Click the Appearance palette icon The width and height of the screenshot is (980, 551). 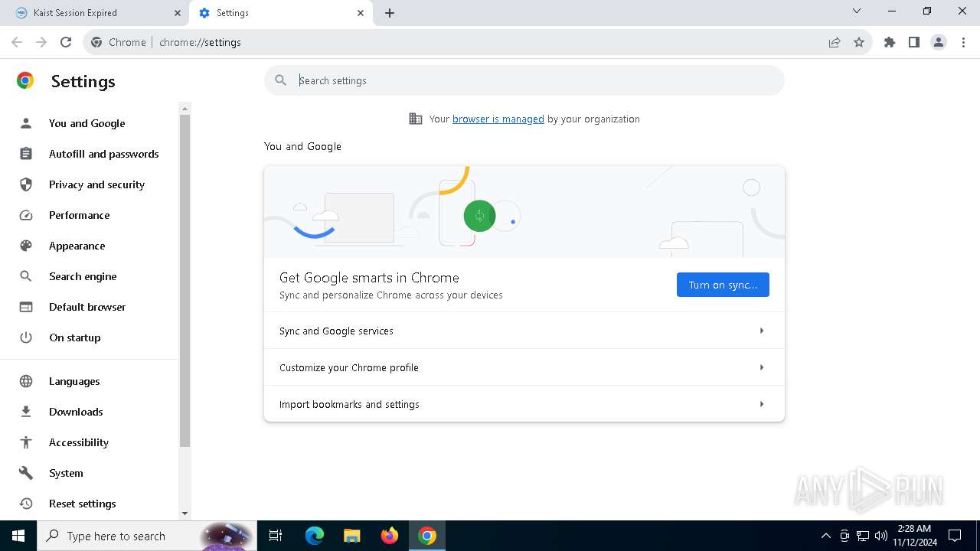26,246
